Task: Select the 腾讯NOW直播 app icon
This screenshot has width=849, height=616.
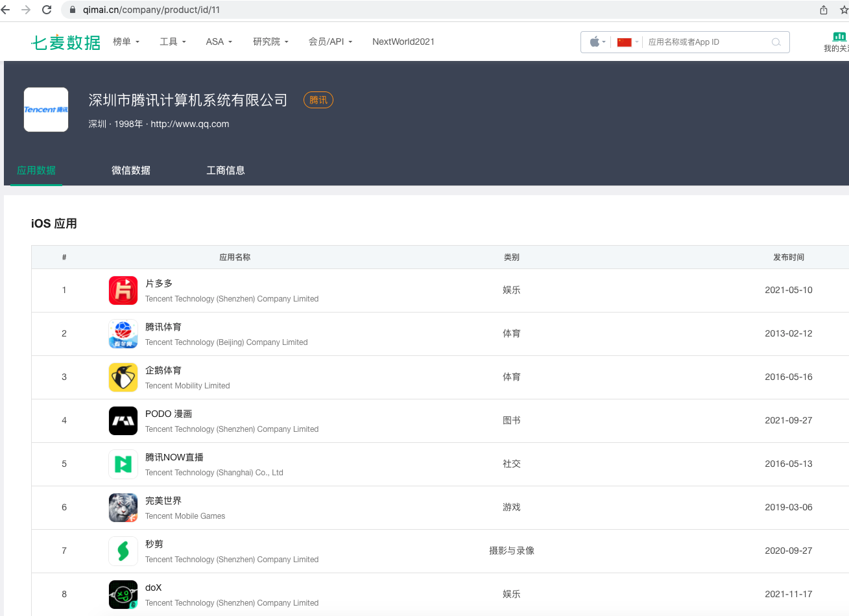Action: [x=123, y=464]
